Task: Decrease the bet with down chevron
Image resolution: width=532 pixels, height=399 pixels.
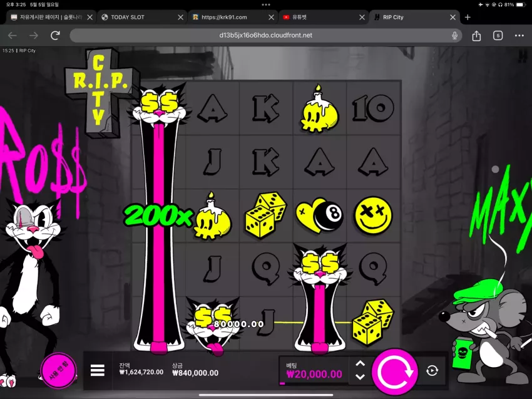Action: coord(360,377)
